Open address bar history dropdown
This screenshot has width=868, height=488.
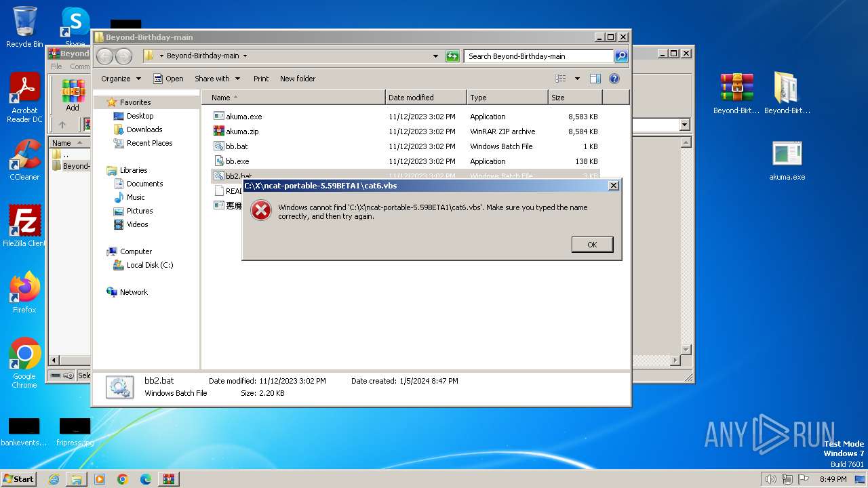[x=435, y=56]
